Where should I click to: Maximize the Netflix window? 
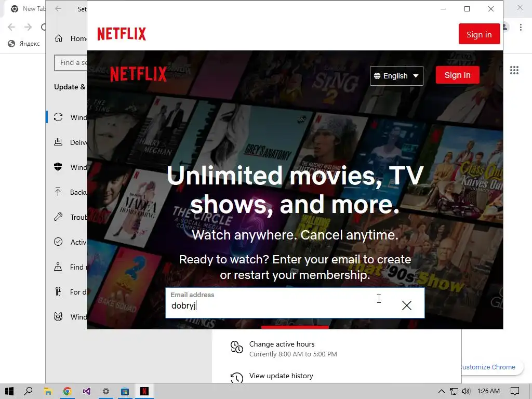pyautogui.click(x=467, y=9)
